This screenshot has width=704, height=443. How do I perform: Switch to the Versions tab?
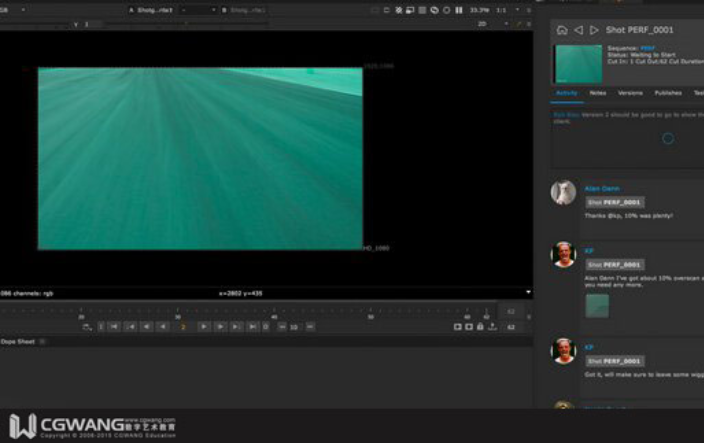tap(630, 93)
